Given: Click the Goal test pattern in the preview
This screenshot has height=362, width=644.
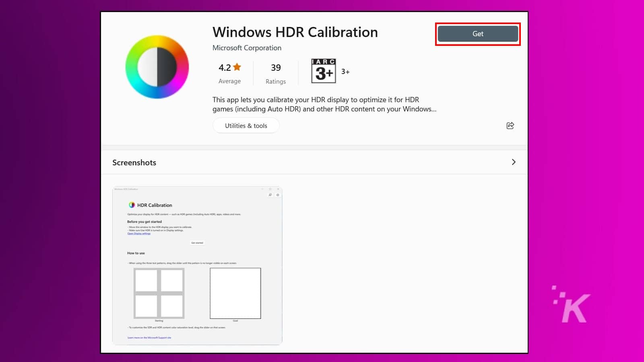Looking at the screenshot, I should pyautogui.click(x=235, y=292).
